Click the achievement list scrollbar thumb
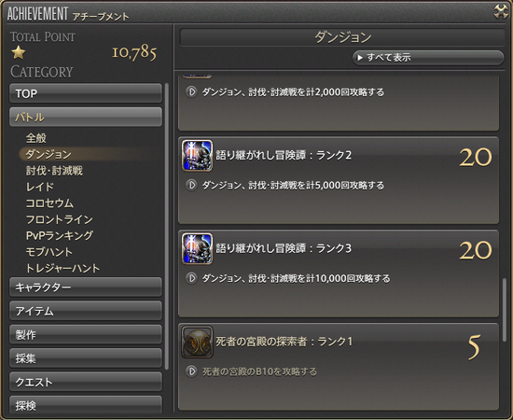 [505, 310]
